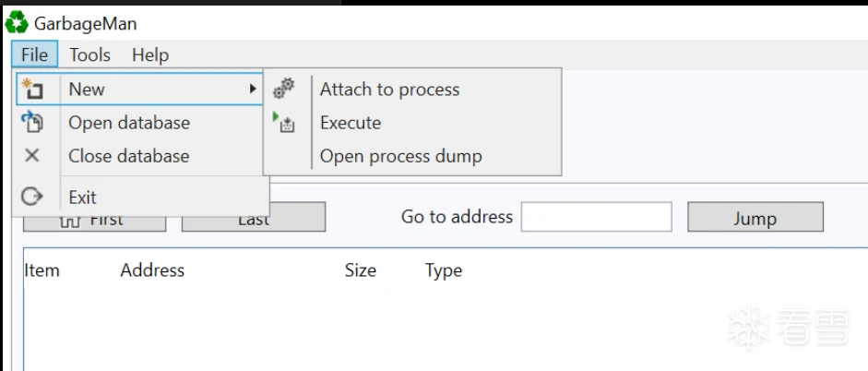Expand the New submenu arrow
Viewport: 868px width, 371px height.
pos(253,90)
